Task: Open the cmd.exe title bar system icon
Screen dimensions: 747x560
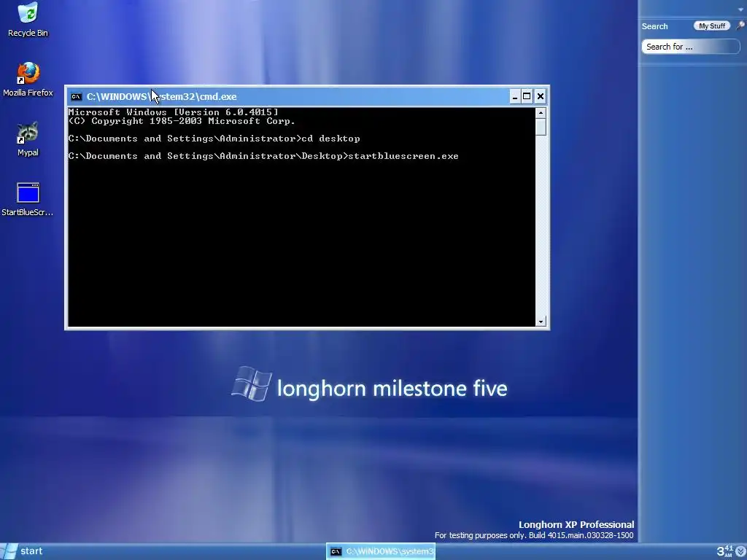Action: (x=76, y=97)
